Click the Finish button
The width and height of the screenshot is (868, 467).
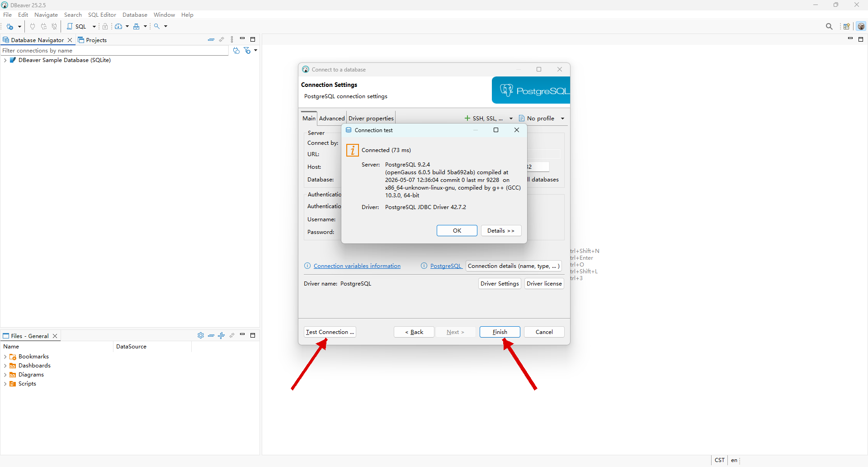click(x=500, y=332)
